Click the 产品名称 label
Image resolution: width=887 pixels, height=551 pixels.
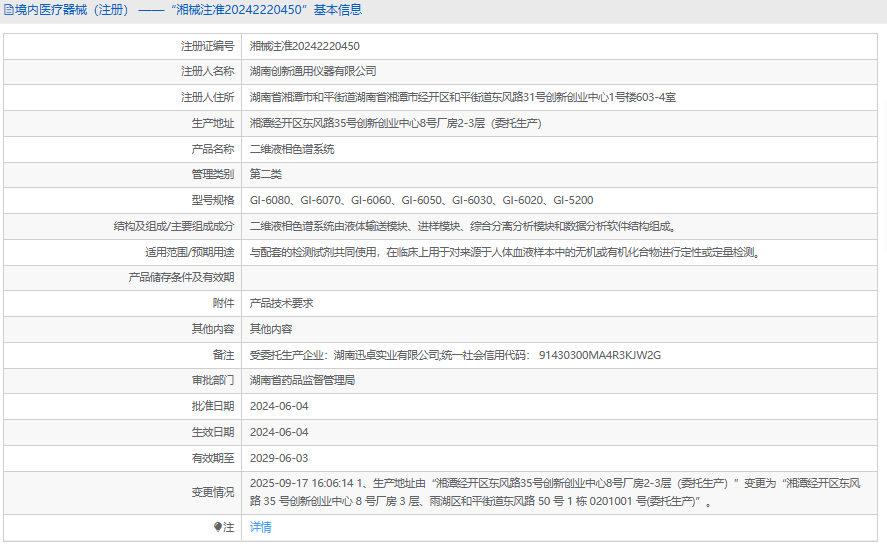coord(213,149)
